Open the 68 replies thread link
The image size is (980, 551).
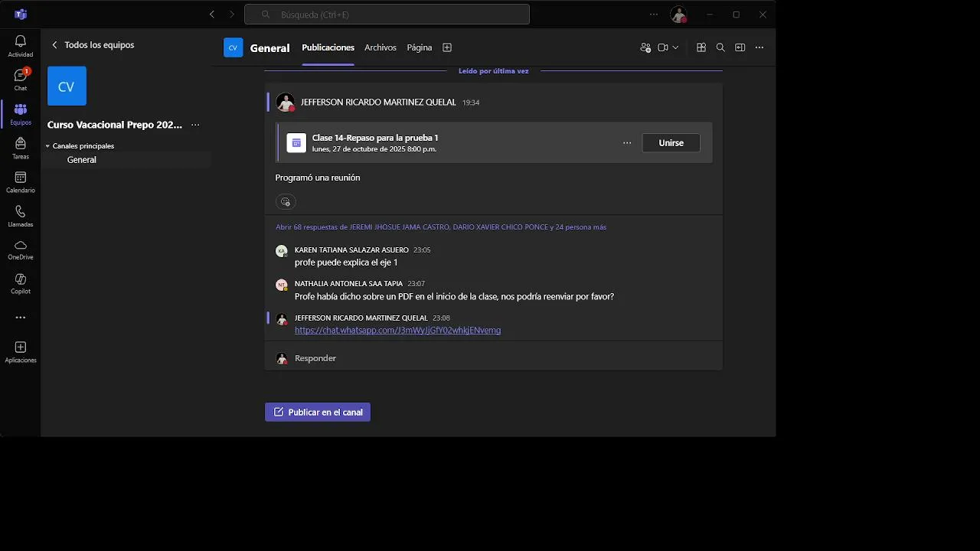point(441,227)
